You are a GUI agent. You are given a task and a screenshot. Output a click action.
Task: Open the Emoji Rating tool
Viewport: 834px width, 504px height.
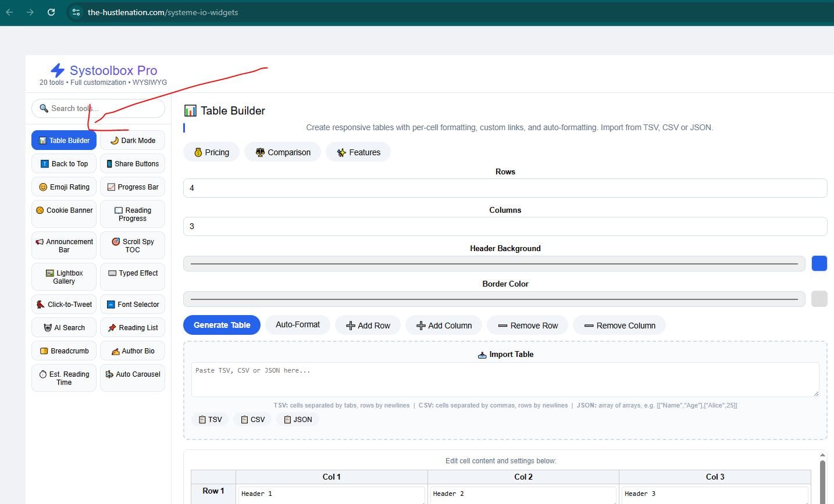coord(64,187)
